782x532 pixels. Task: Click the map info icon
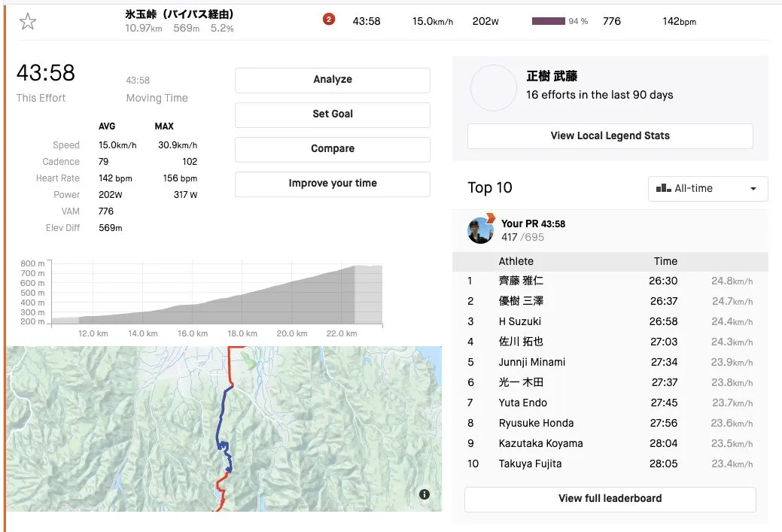pos(424,494)
